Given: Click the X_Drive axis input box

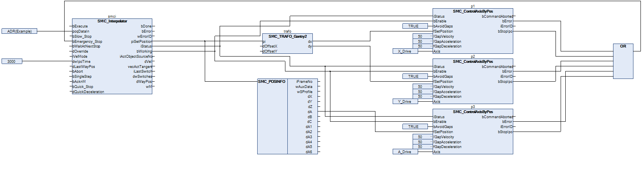Looking at the screenshot, I should coord(405,51).
